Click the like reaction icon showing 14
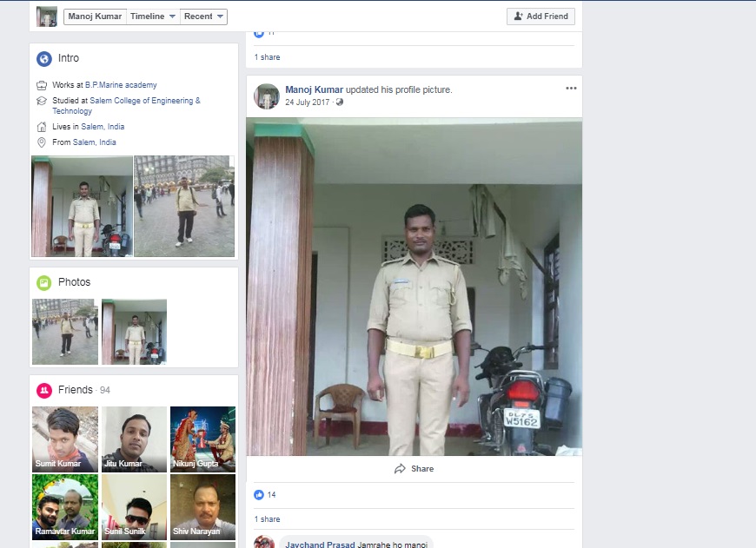The image size is (756, 548). (259, 494)
